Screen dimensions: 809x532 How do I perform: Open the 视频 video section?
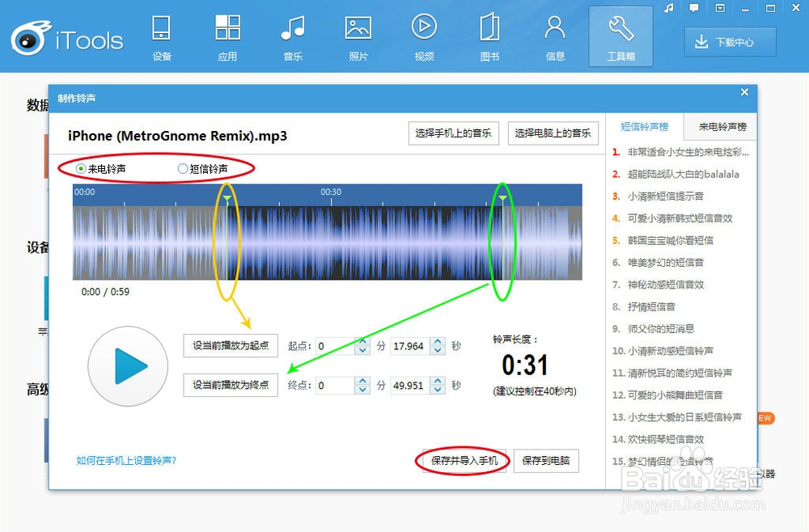tap(424, 39)
